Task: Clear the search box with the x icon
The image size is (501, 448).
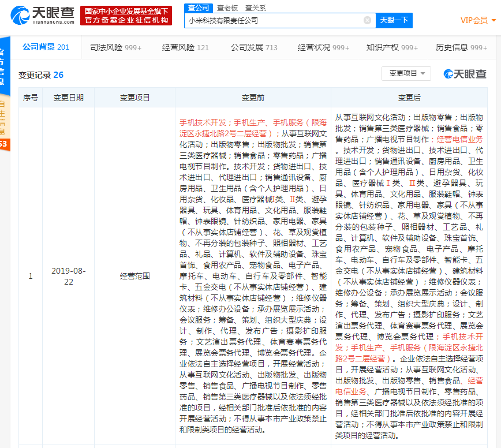Action: point(368,20)
